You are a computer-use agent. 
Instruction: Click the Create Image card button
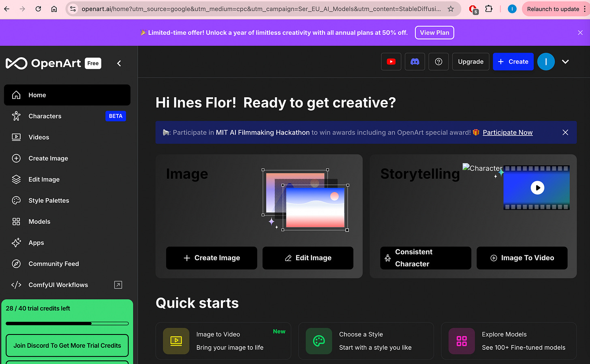tap(212, 258)
